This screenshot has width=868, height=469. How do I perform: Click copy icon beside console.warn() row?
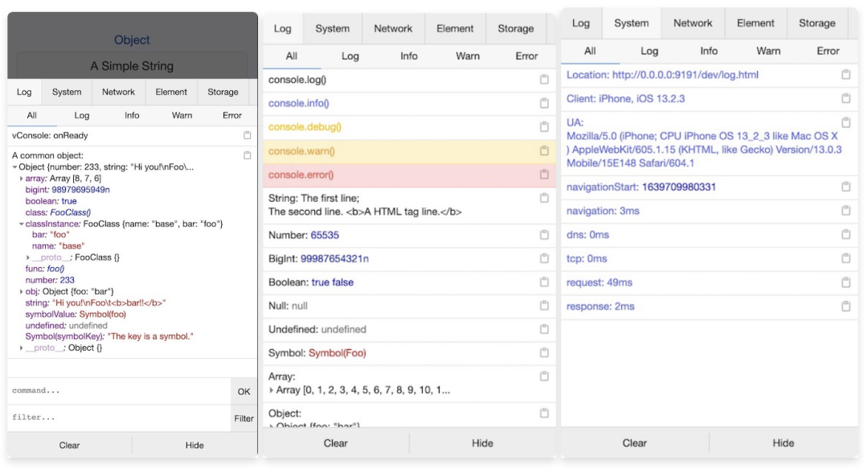[x=544, y=151]
